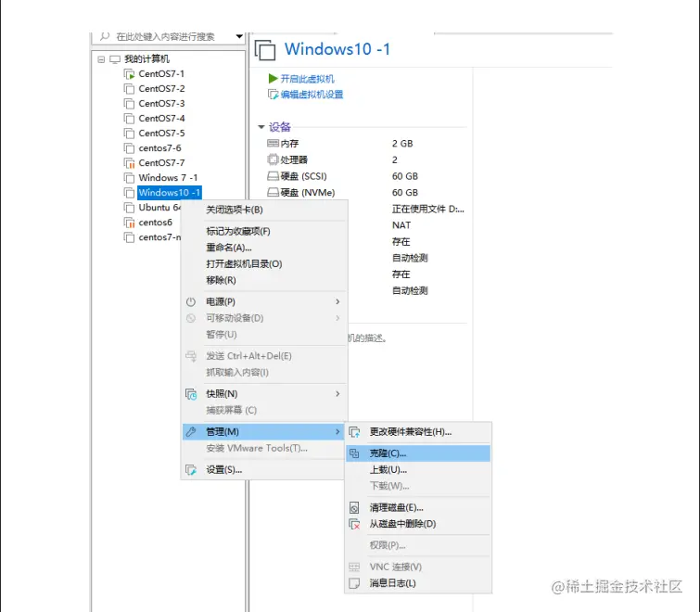Open the search box dropdown arrow

(x=239, y=36)
